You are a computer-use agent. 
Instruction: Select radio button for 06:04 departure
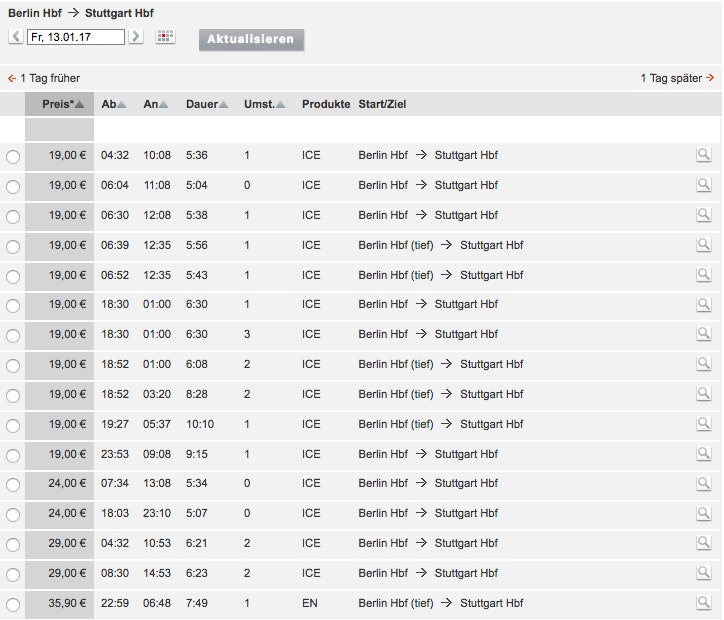[x=13, y=186]
